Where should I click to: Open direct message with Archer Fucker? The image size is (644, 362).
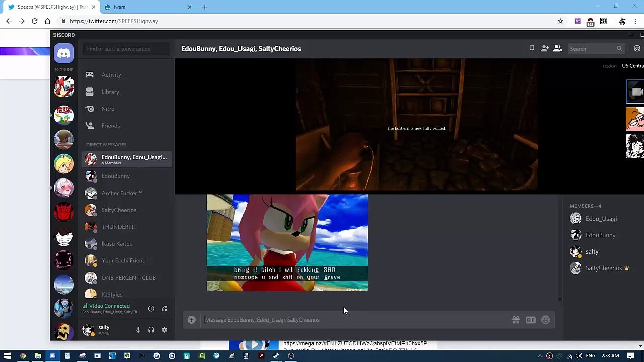click(x=127, y=193)
